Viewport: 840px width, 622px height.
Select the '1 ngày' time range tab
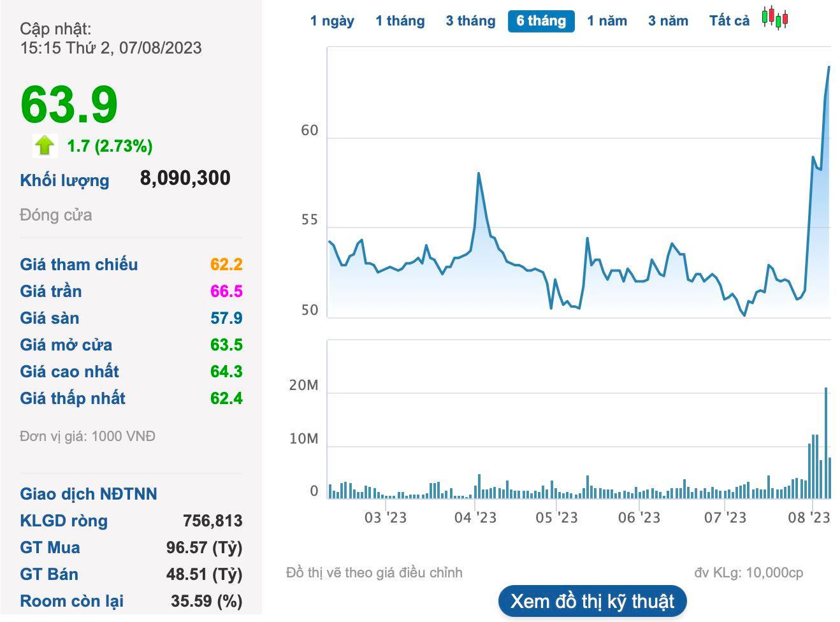click(x=332, y=21)
